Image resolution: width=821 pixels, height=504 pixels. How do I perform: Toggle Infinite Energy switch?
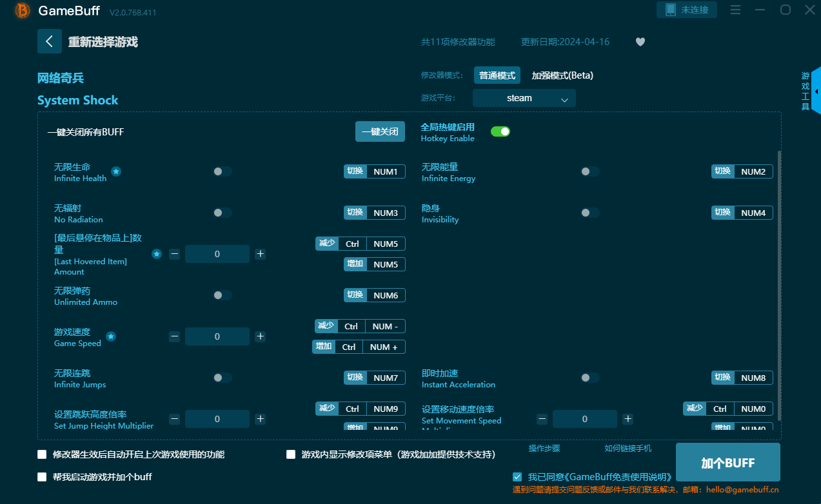[x=590, y=171]
